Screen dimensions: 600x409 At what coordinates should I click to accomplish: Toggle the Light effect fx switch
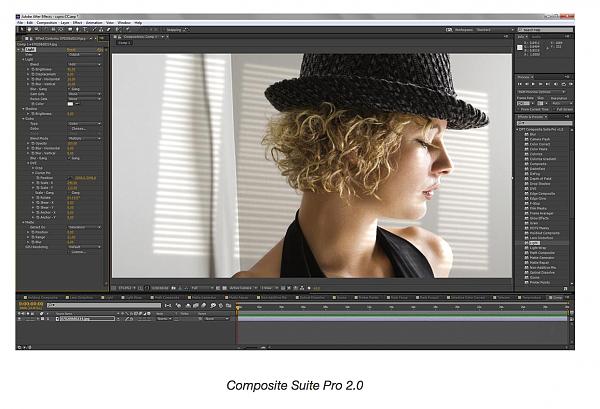23,49
